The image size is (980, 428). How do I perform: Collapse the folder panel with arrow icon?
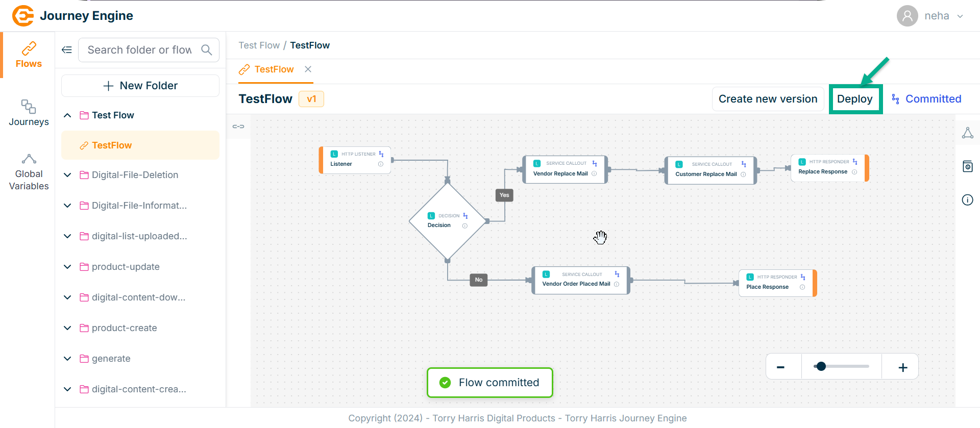click(67, 50)
